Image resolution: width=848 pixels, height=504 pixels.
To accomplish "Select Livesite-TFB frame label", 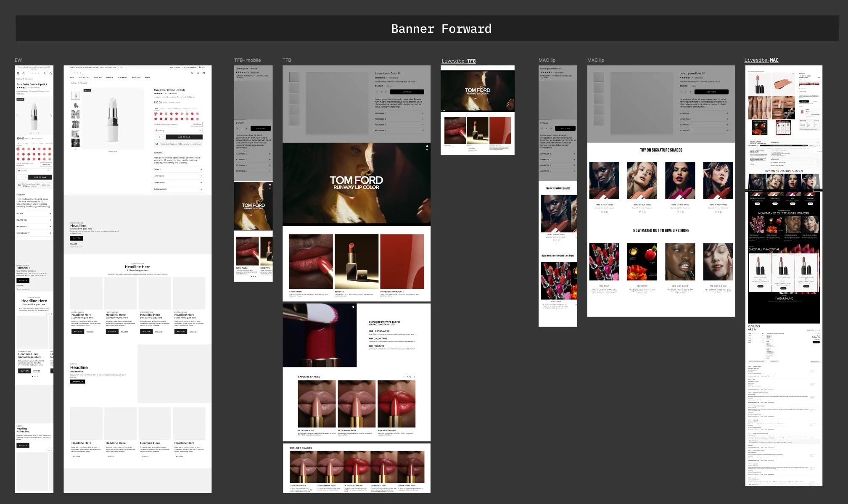I will click(458, 61).
